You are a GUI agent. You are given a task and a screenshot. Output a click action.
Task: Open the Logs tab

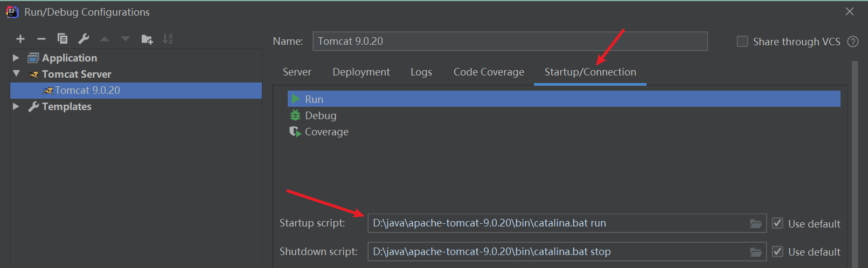[x=421, y=72]
